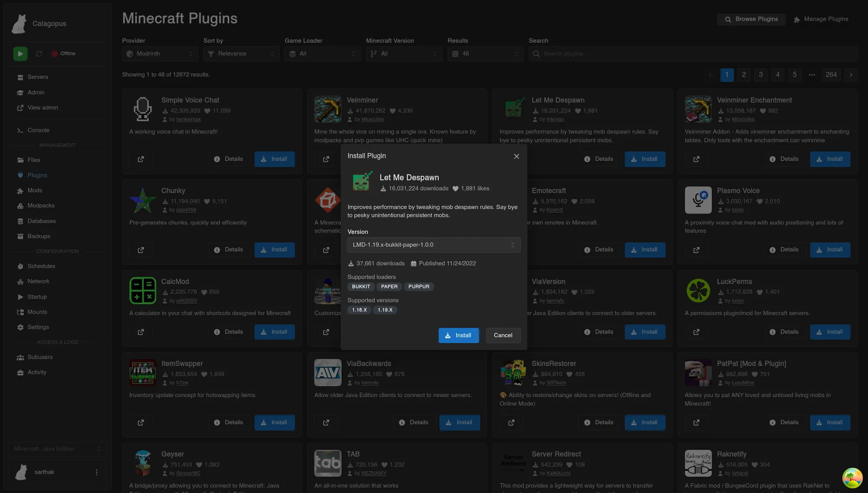
Task: Click the Plasmo Voice microphone icon
Action: [x=698, y=200]
